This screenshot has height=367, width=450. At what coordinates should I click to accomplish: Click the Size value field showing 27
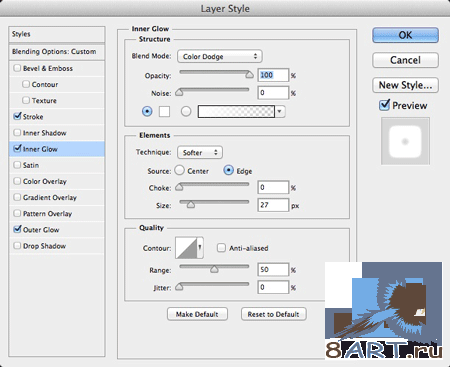pos(273,205)
